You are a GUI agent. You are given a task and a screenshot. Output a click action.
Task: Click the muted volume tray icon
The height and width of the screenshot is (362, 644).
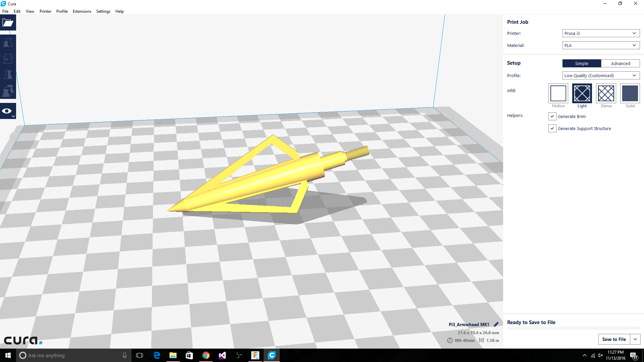tap(600, 355)
